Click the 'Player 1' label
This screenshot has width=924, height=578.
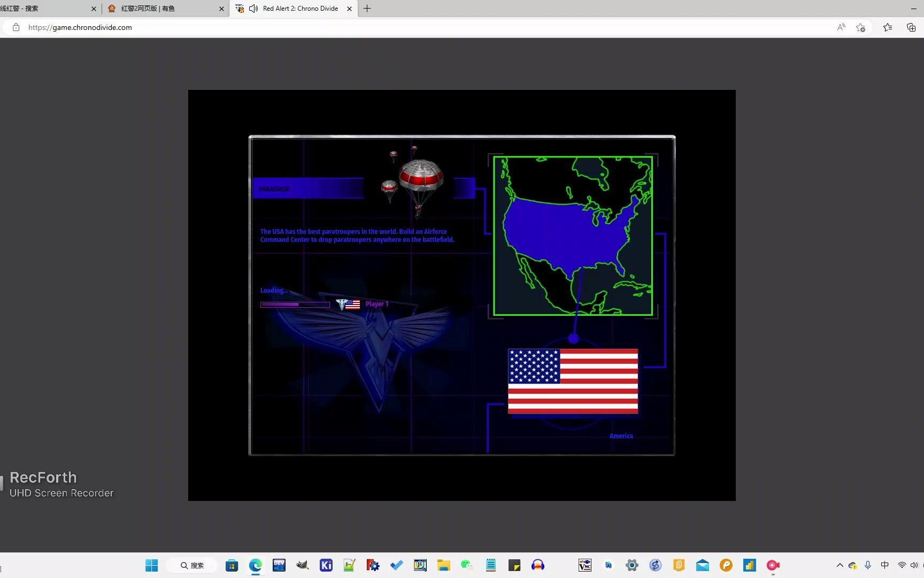click(x=377, y=304)
